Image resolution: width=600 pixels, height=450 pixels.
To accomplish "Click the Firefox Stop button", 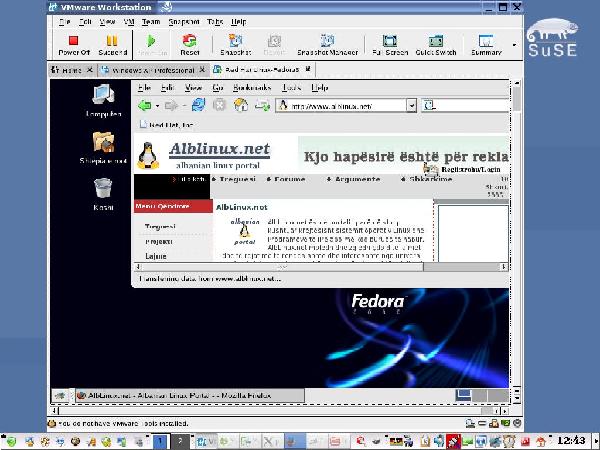I will coord(219,105).
